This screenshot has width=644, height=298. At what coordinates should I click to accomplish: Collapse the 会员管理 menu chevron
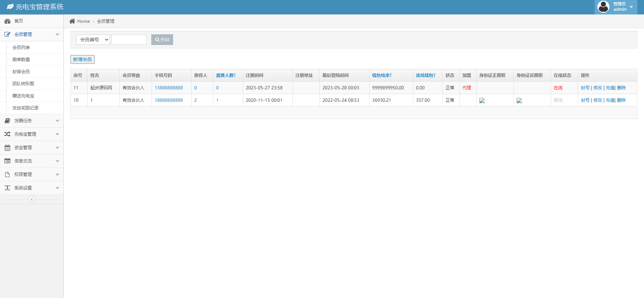pos(57,34)
